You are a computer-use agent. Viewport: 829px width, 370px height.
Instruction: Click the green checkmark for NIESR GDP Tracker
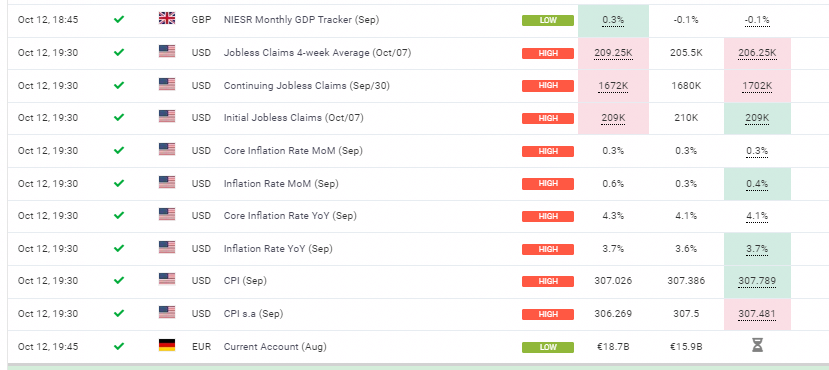click(119, 20)
